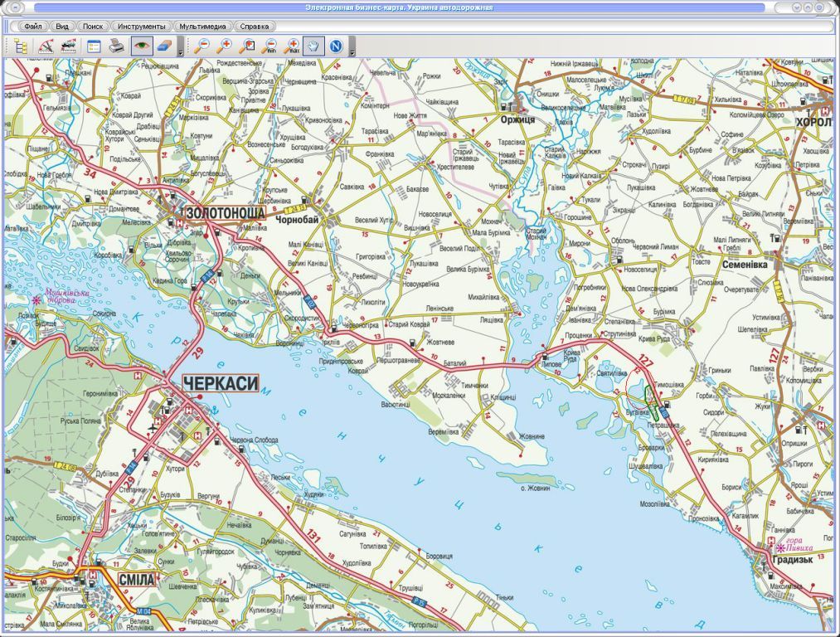
Task: Open the window menu button in title bar
Action: click(x=16, y=7)
